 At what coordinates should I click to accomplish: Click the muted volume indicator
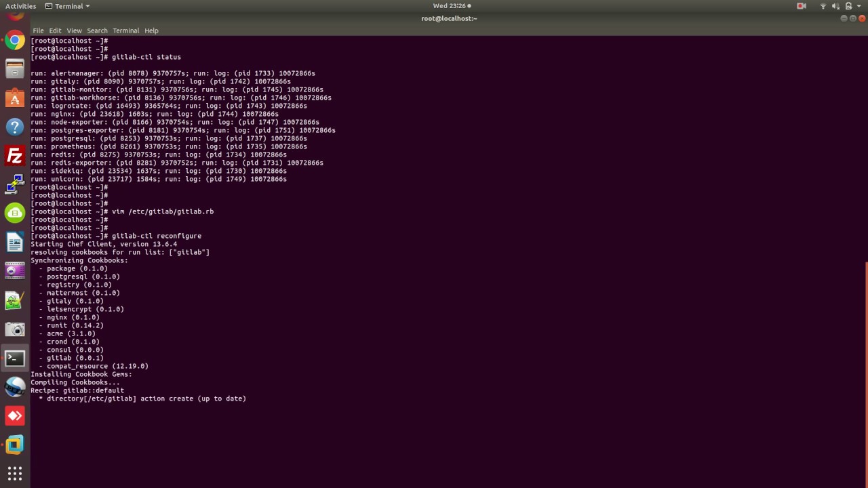[835, 6]
